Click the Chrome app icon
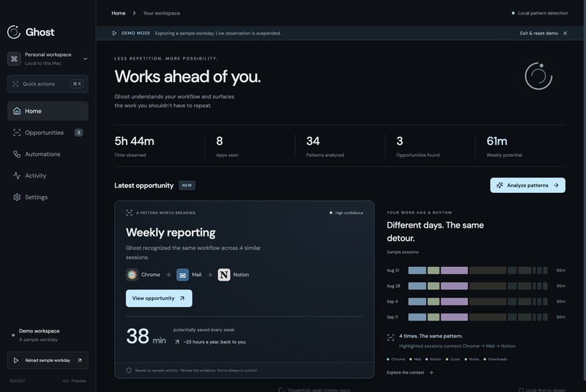This screenshot has width=586, height=392. coord(132,275)
